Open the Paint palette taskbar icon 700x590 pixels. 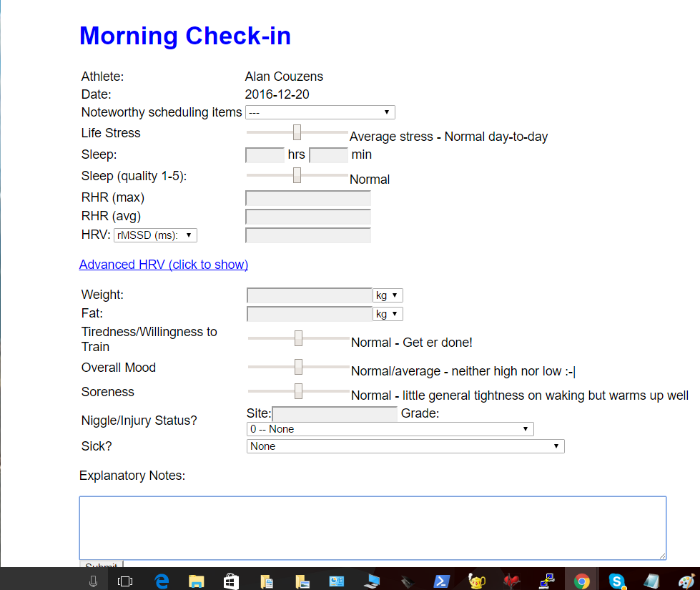tap(686, 581)
